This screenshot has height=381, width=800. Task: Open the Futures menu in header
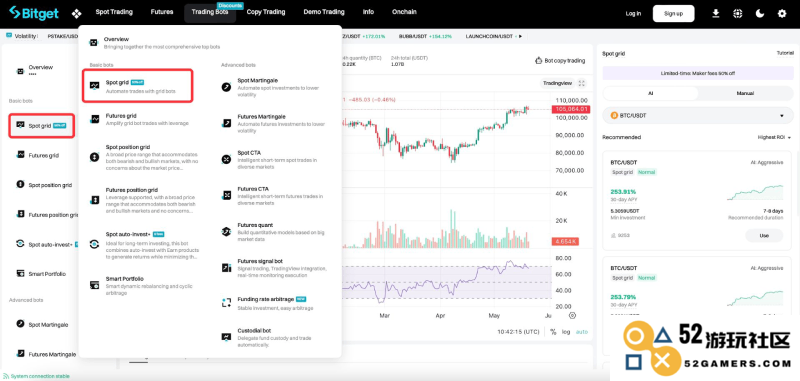[x=162, y=12]
